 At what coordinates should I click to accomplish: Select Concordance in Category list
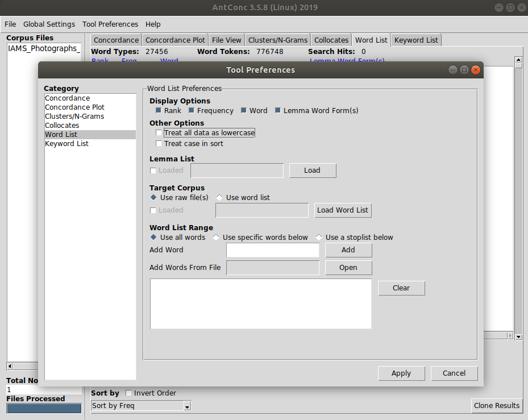tap(90, 98)
